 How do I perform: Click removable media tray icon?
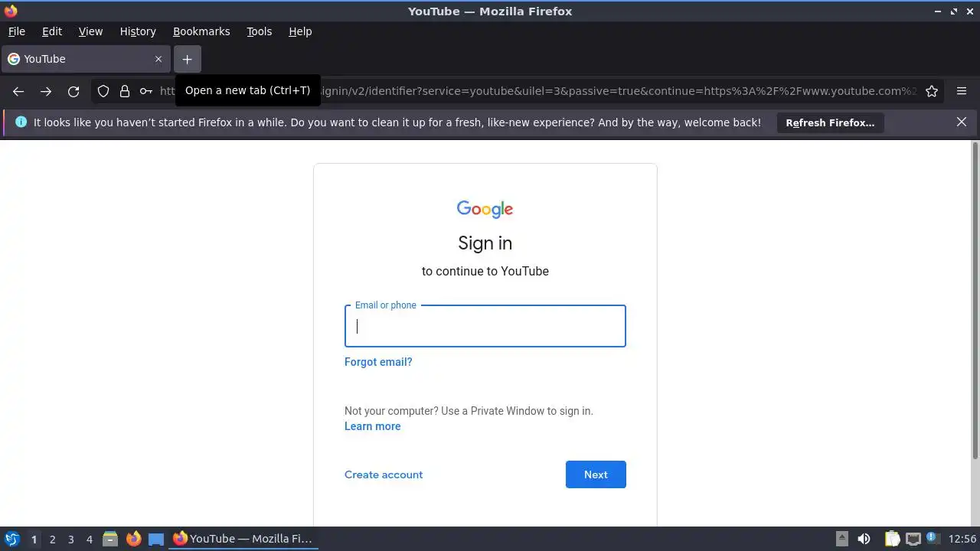[x=842, y=539]
